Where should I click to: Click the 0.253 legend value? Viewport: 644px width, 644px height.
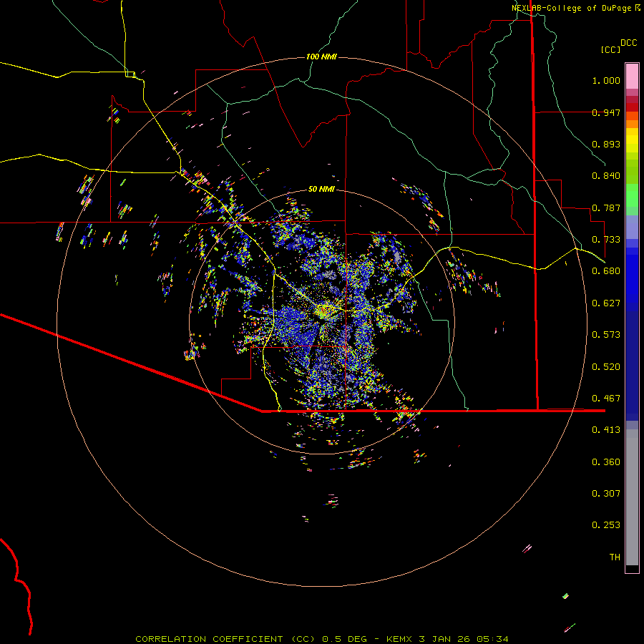(x=606, y=525)
